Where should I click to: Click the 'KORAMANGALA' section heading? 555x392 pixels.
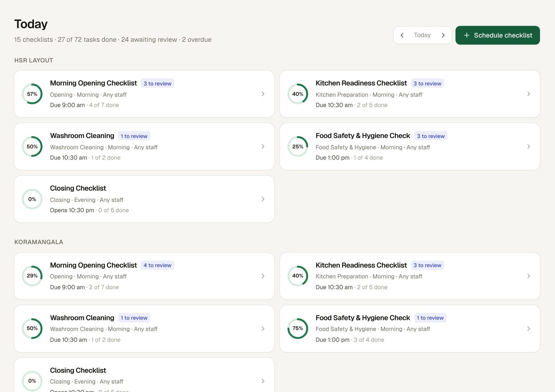39,242
